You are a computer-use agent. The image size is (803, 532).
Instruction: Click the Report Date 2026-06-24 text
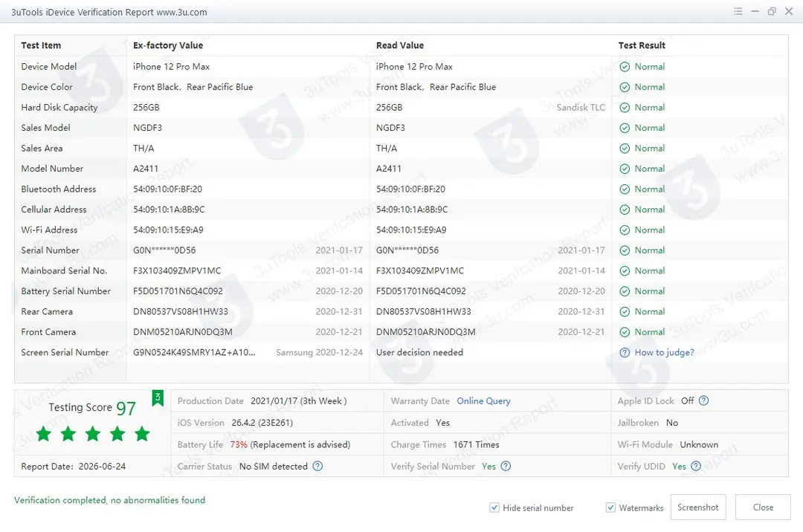click(x=73, y=467)
